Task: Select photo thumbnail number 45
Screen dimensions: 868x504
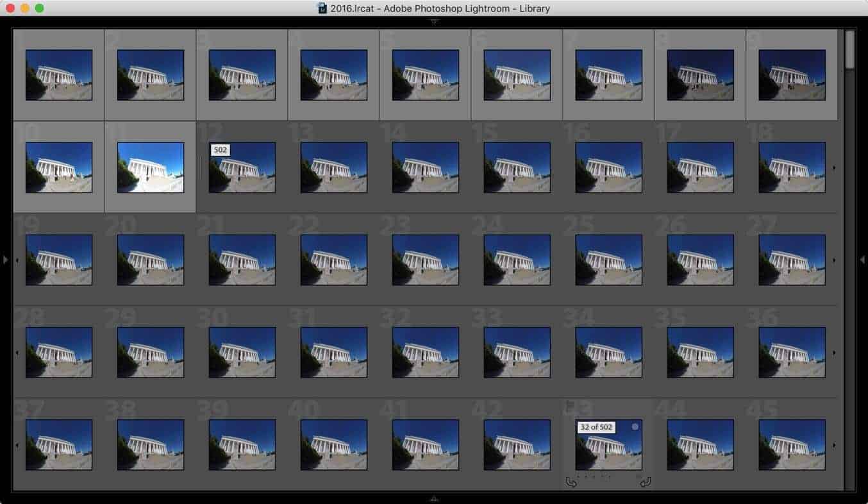Action: click(792, 444)
